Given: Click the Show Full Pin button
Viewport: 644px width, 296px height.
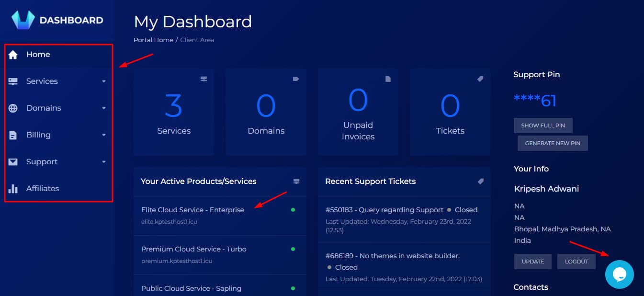Looking at the screenshot, I should (x=543, y=125).
